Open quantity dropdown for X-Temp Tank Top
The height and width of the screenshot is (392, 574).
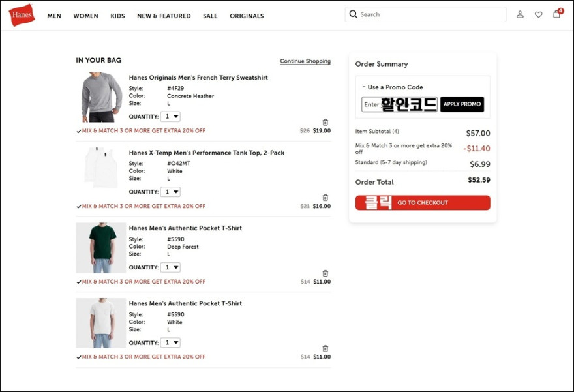click(x=171, y=192)
